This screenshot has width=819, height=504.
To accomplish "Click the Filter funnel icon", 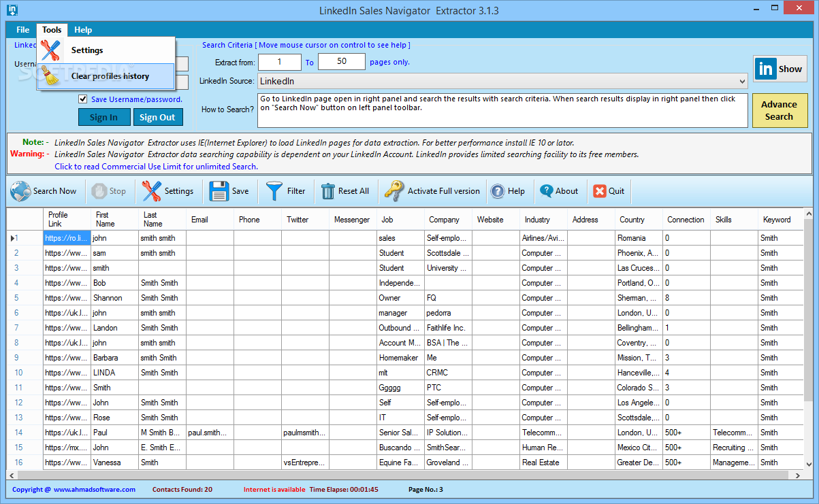I will click(274, 191).
